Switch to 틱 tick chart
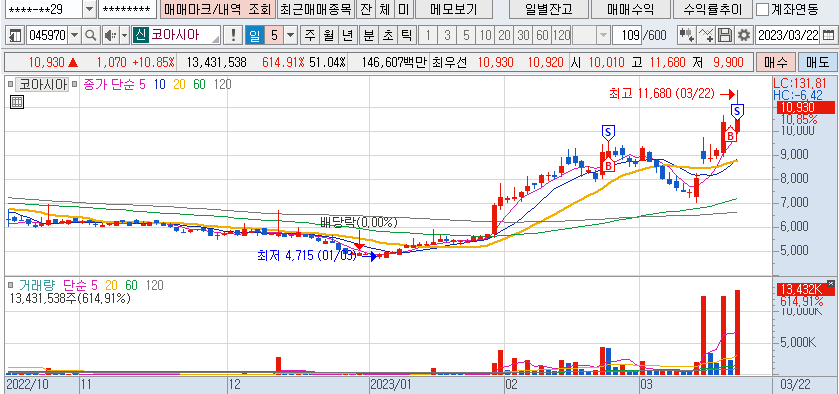Screen dimensions: 839x394 point(407,36)
